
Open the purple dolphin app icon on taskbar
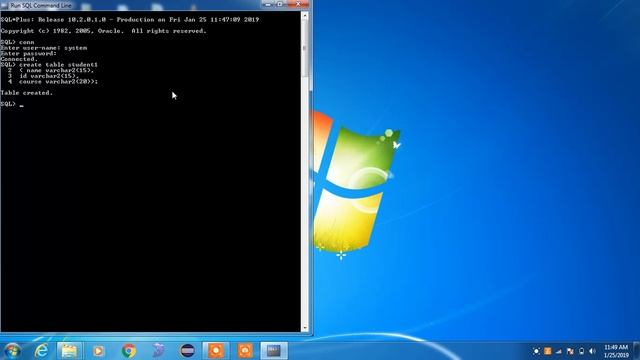tap(158, 351)
